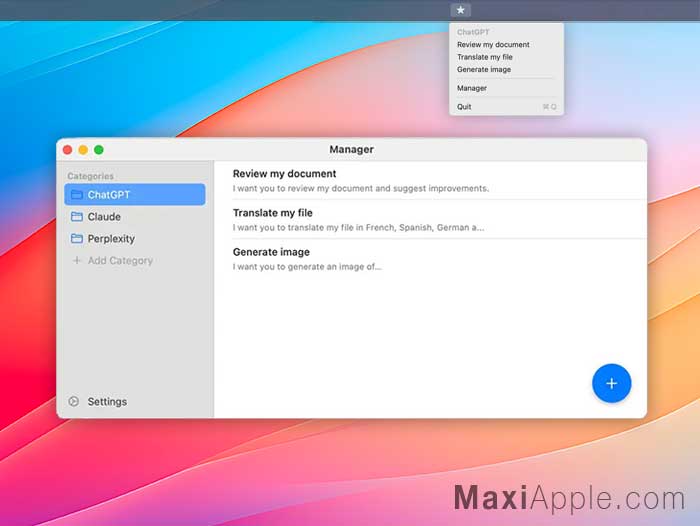Maximize the Manager window with green button
The width and height of the screenshot is (700, 526).
click(99, 150)
